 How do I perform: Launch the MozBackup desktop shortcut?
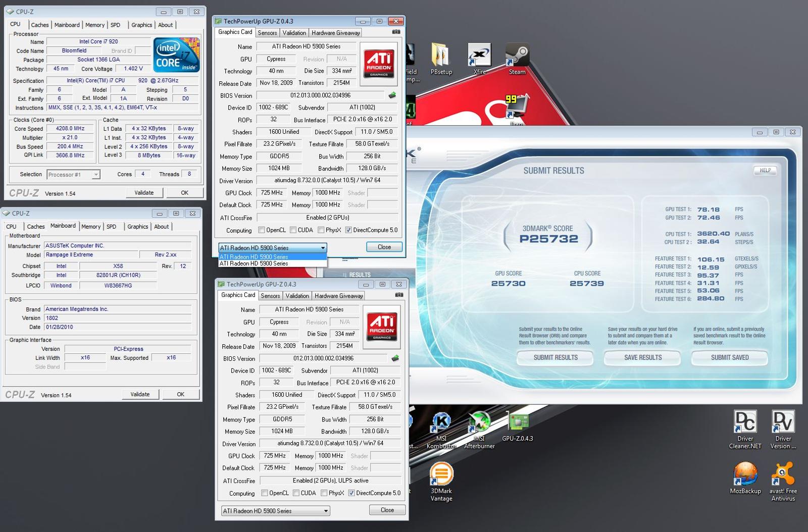[x=745, y=478]
